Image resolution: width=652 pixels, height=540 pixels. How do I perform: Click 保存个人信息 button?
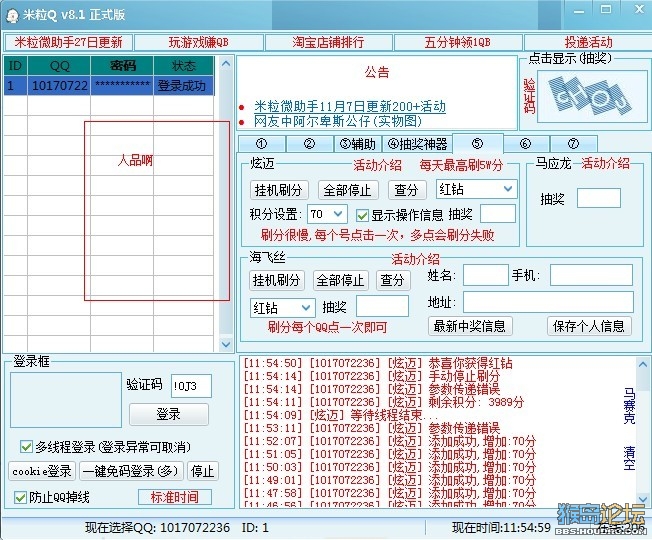[589, 326]
